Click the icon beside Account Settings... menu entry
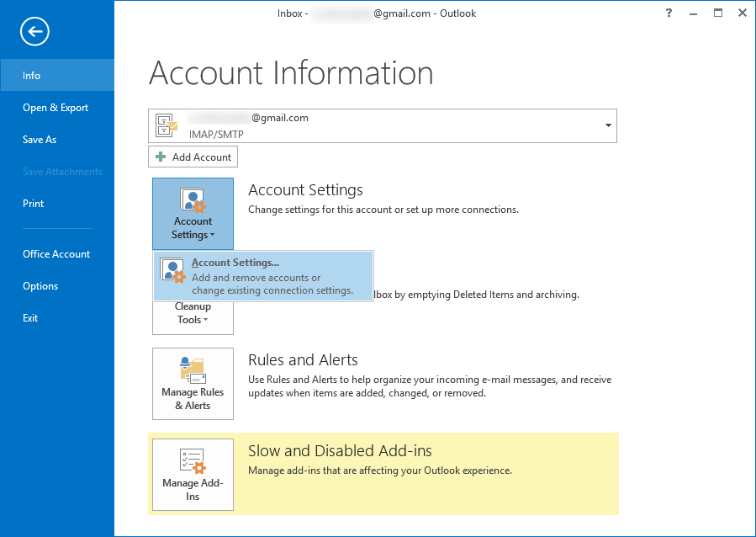This screenshot has height=537, width=756. click(x=172, y=271)
